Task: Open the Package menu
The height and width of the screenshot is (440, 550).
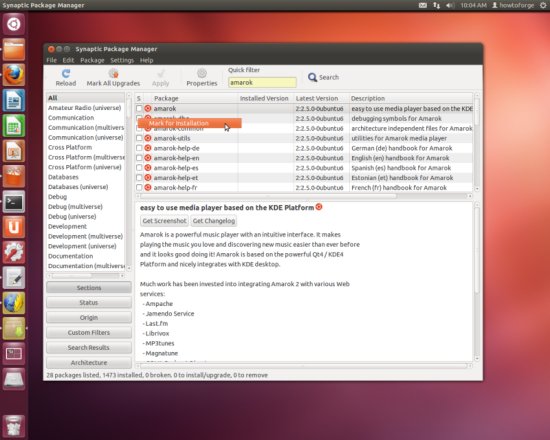Action: click(92, 60)
